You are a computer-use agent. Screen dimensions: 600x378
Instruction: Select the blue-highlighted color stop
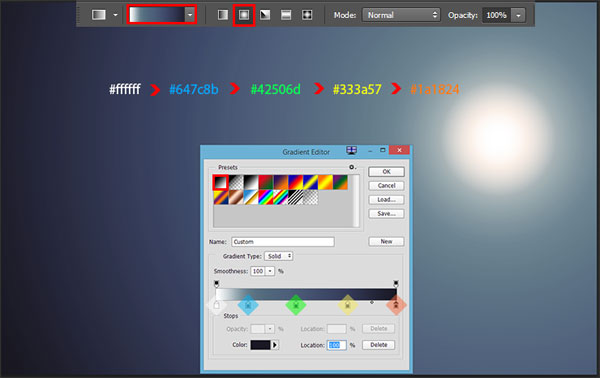coord(248,305)
